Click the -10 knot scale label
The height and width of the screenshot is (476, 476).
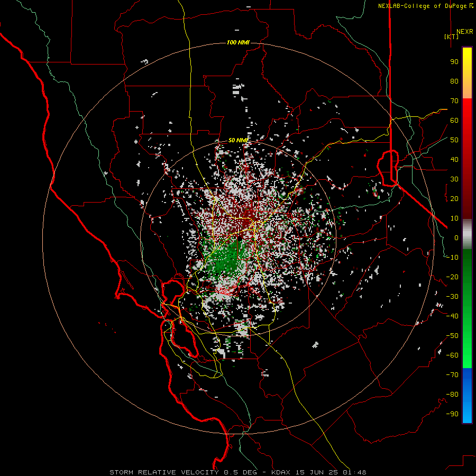452,258
